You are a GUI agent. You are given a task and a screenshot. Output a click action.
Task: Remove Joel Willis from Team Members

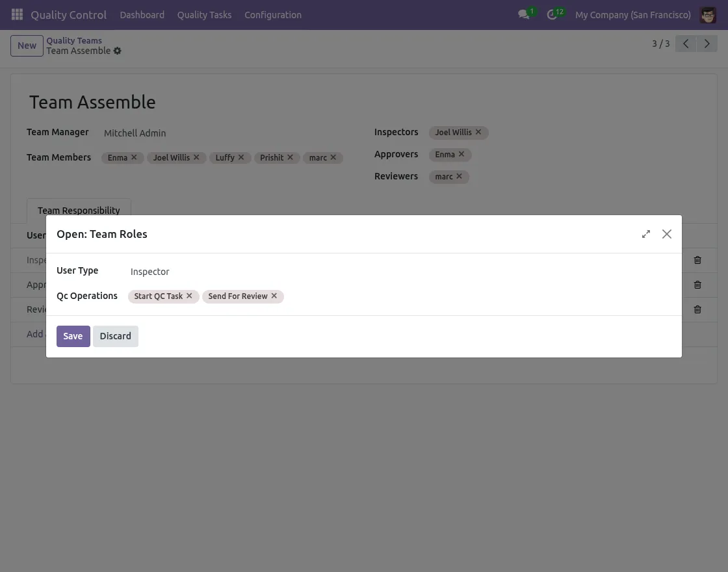[x=196, y=157]
